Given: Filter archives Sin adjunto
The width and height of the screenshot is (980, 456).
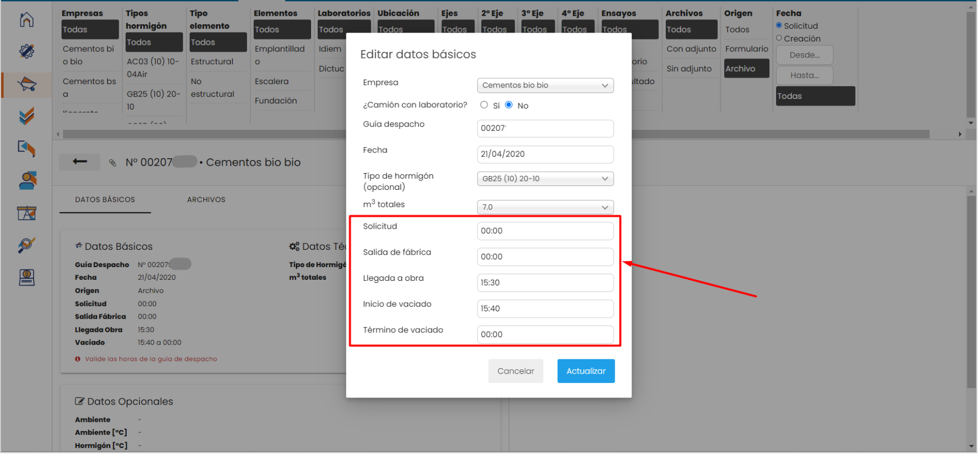Looking at the screenshot, I should tap(689, 69).
